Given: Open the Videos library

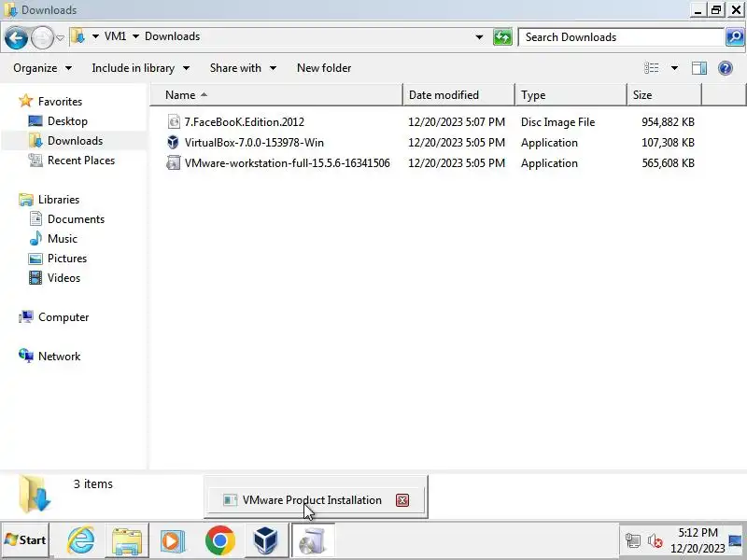Looking at the screenshot, I should [x=63, y=277].
